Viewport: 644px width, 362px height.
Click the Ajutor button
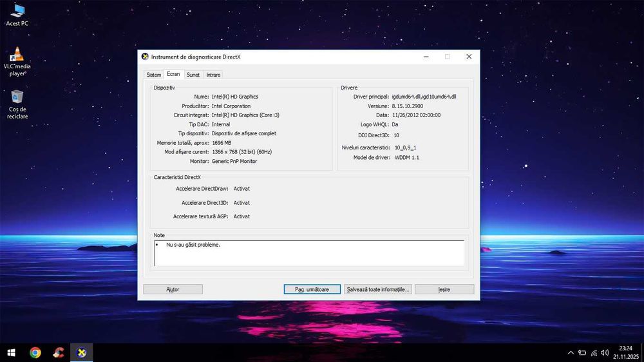point(173,289)
